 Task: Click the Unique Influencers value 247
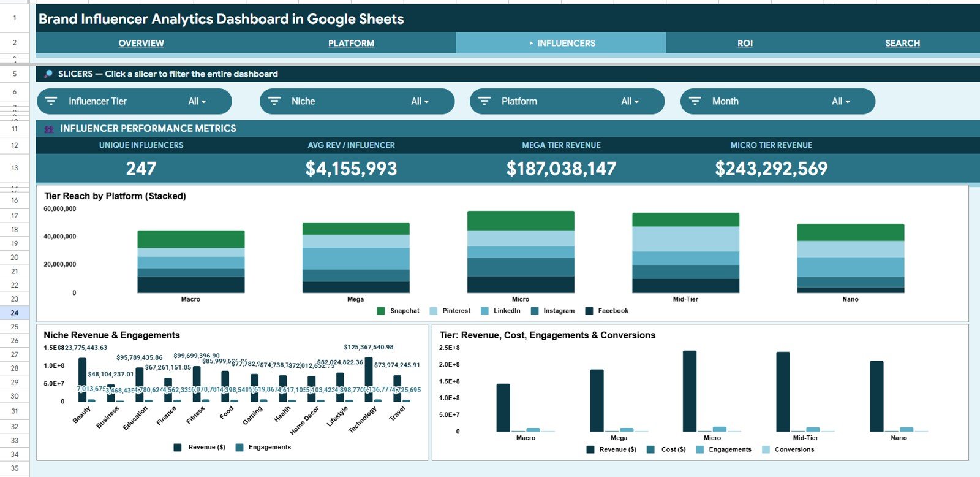(x=141, y=169)
